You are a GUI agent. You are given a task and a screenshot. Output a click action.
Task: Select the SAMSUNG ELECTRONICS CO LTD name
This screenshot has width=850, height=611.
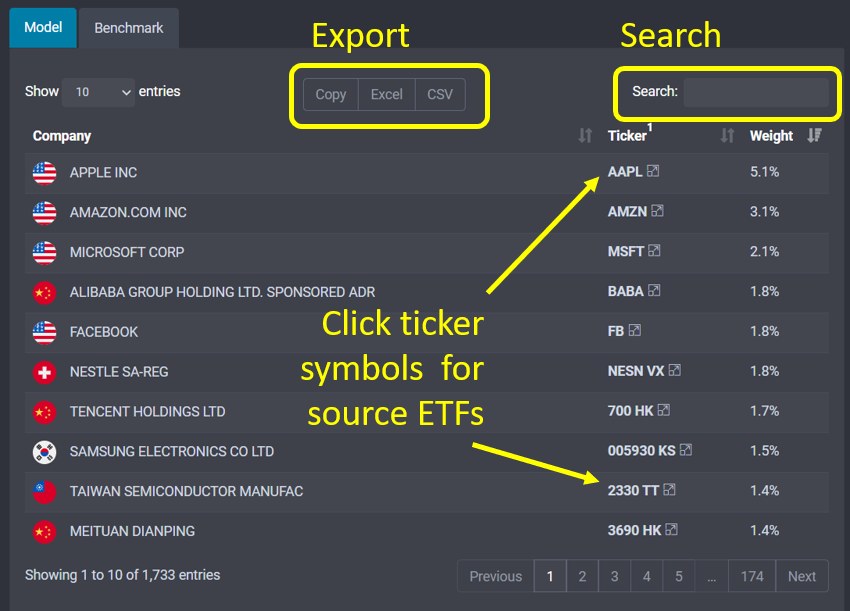172,452
